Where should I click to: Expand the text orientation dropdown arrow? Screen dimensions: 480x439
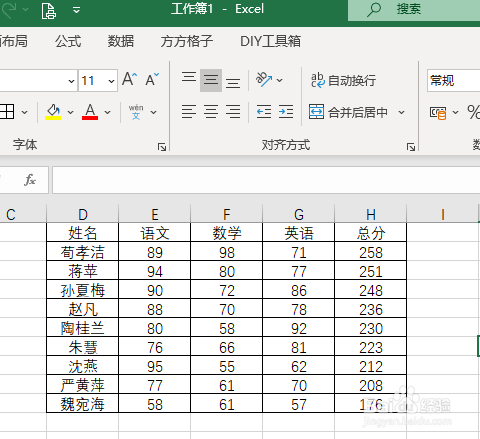pyautogui.click(x=280, y=80)
